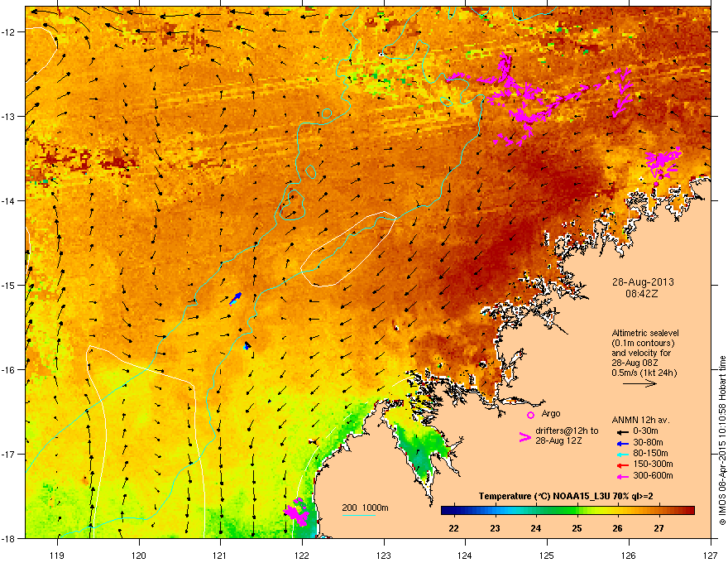Screen dimensions: 728x563
Task: Click the '150-300m' depth label
Action: click(653, 464)
